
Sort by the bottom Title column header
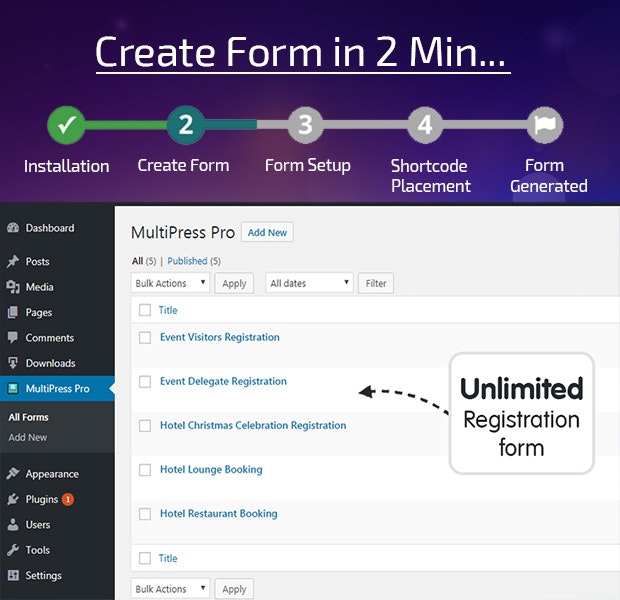(168, 558)
